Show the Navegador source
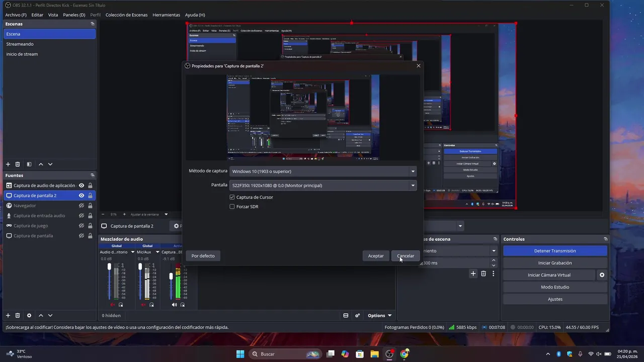Image resolution: width=644 pixels, height=362 pixels. click(x=82, y=206)
